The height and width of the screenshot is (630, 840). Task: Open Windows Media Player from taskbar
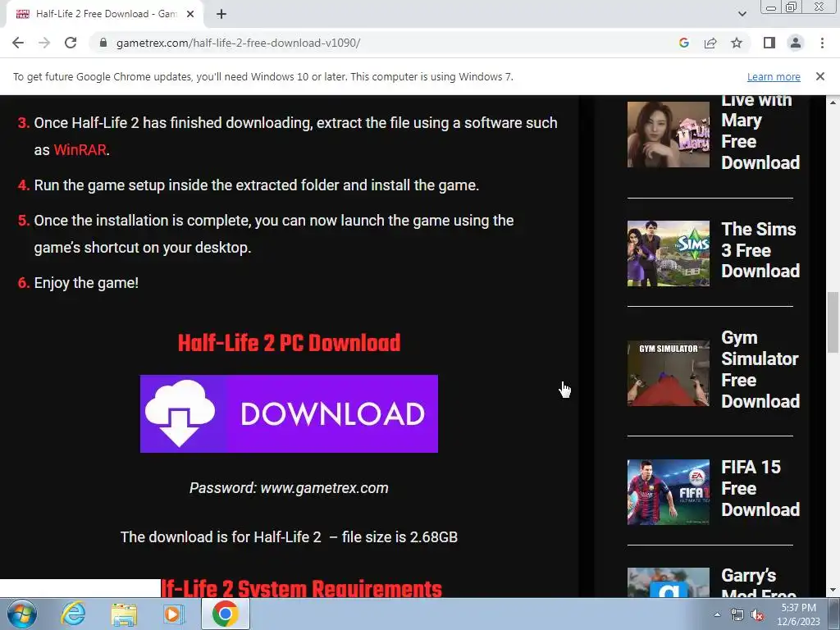point(174,614)
